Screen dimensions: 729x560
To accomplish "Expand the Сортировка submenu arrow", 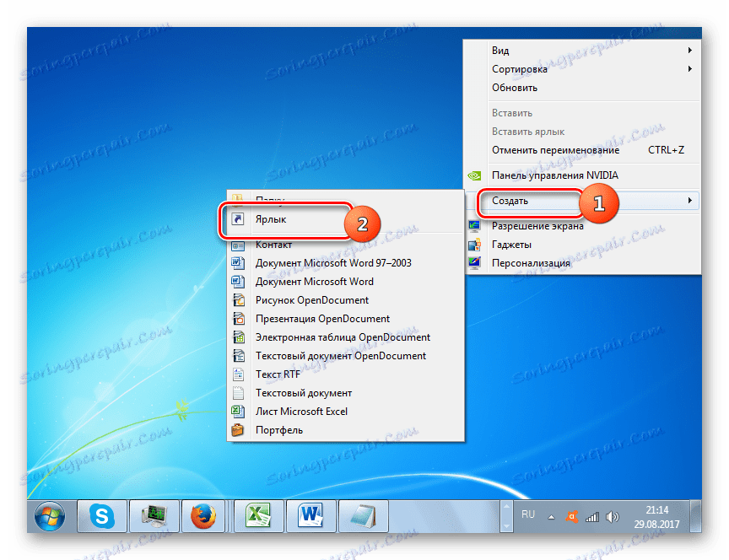I will pyautogui.click(x=690, y=69).
